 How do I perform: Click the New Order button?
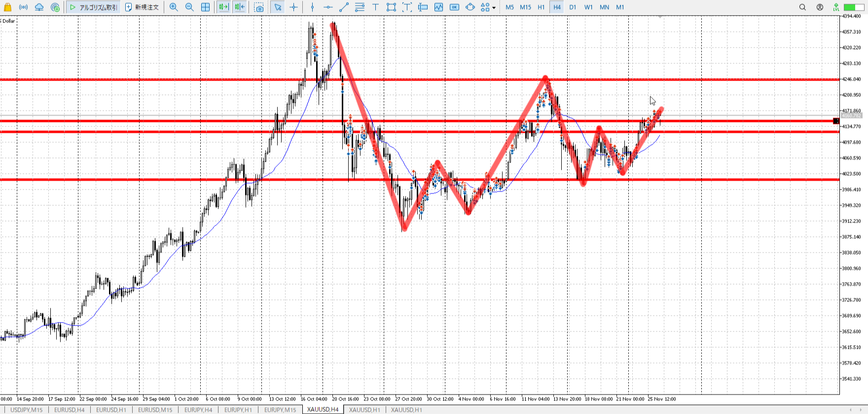pyautogui.click(x=142, y=7)
